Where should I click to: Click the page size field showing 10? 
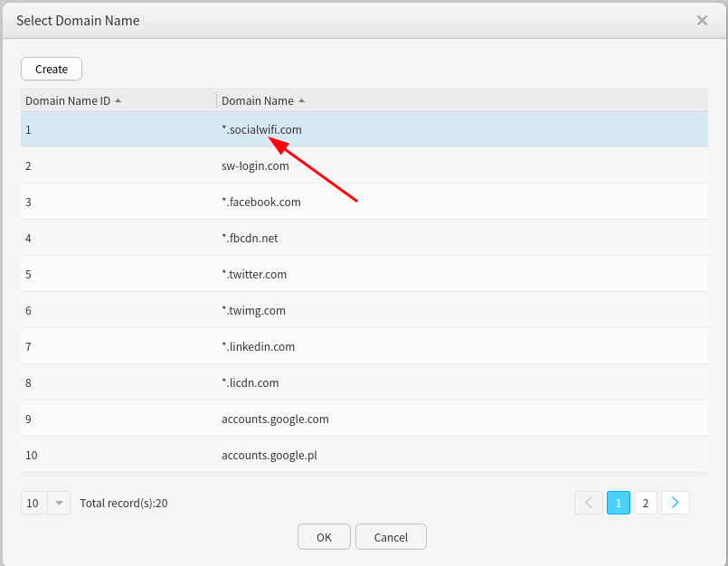(x=33, y=503)
